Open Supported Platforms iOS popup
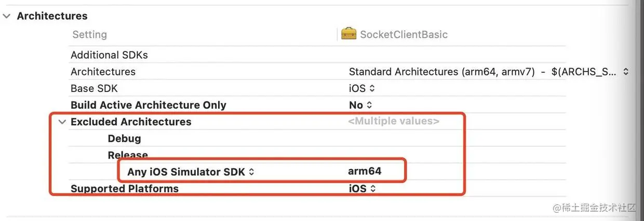 [x=361, y=188]
